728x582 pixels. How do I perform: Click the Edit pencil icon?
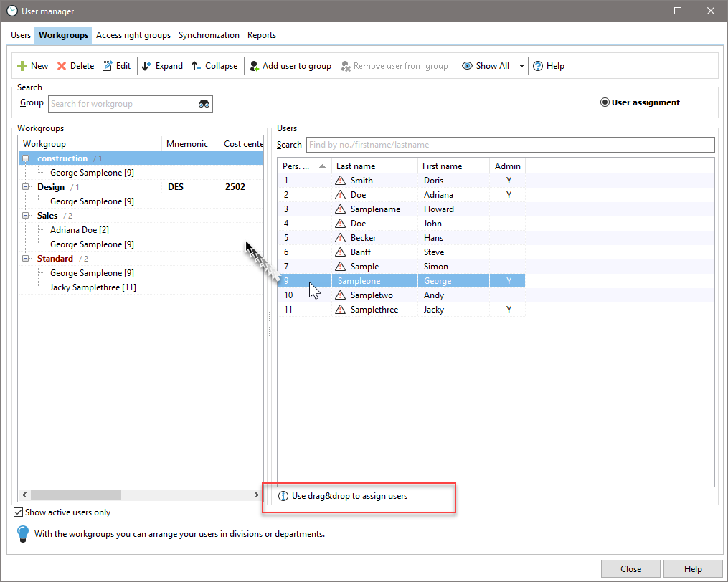pos(108,66)
